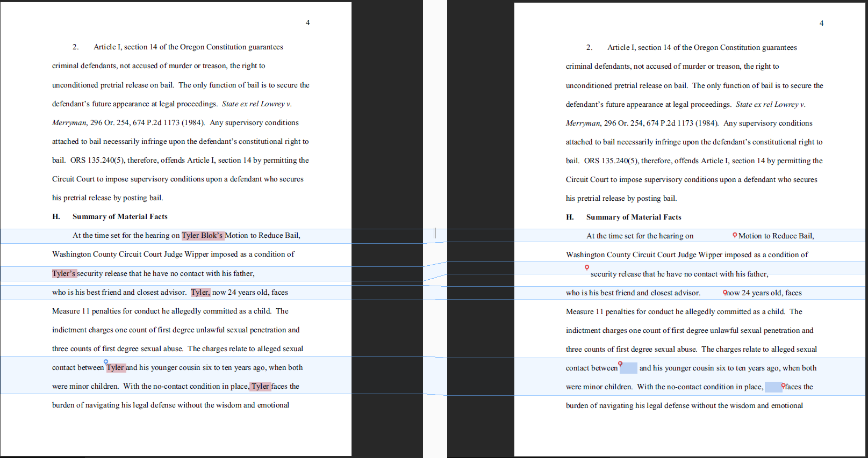
Task: Click the blue redaction box after "contact between"
Action: [628, 368]
